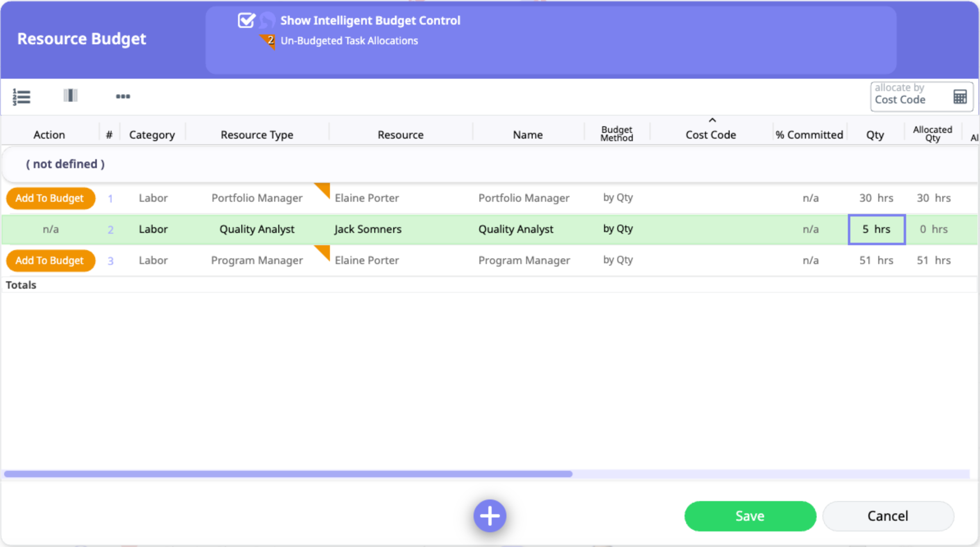Click Add To Budget for Program Manager
Screen dimensions: 980x547
point(50,260)
